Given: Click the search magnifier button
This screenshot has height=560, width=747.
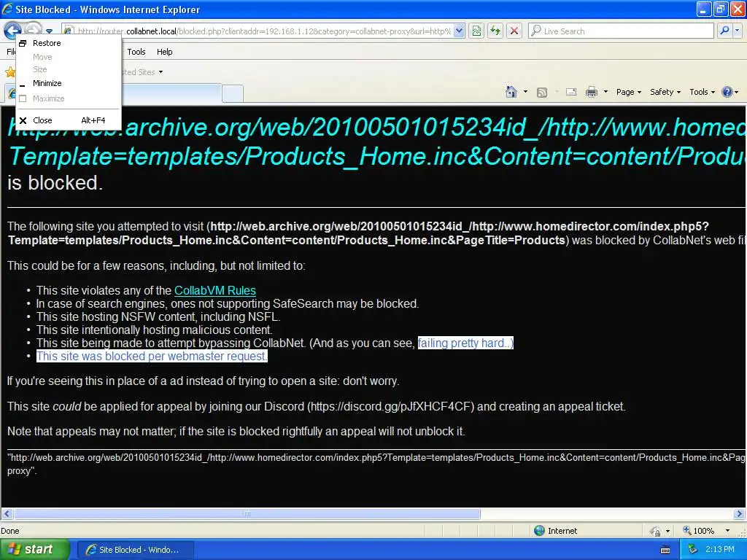Looking at the screenshot, I should point(724,31).
